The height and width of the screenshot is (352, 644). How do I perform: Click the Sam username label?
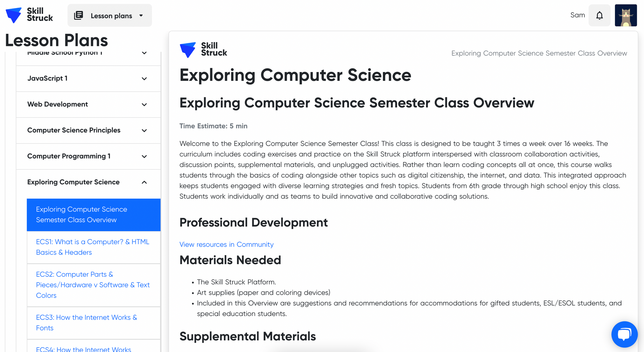click(x=577, y=15)
